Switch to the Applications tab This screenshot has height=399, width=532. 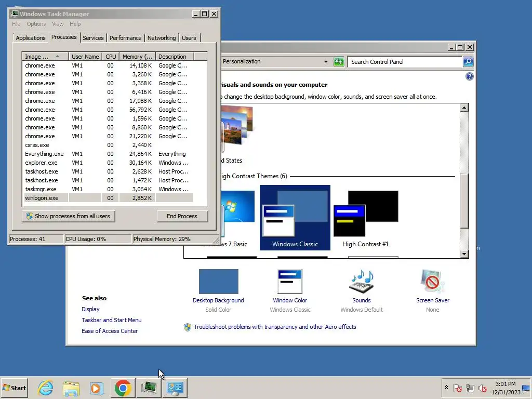31,38
